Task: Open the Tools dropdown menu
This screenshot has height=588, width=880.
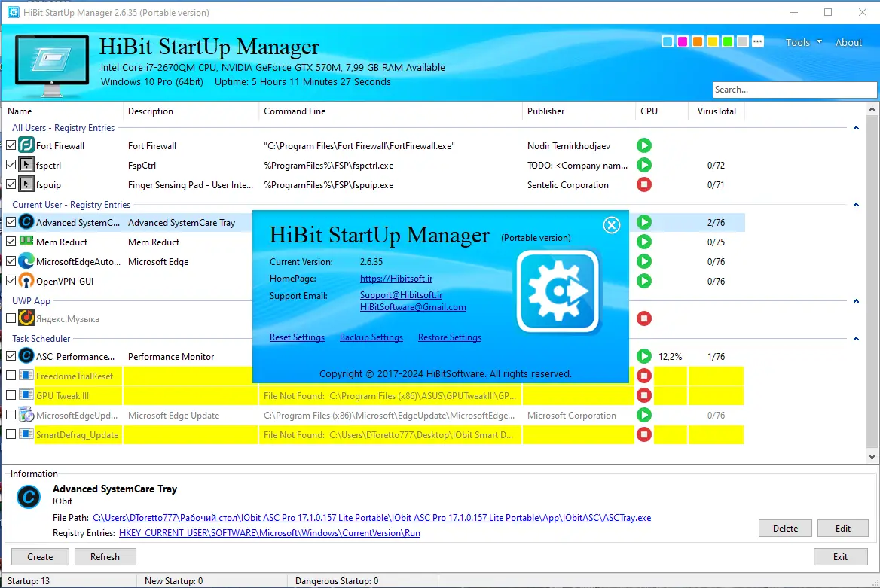Action: pos(803,42)
